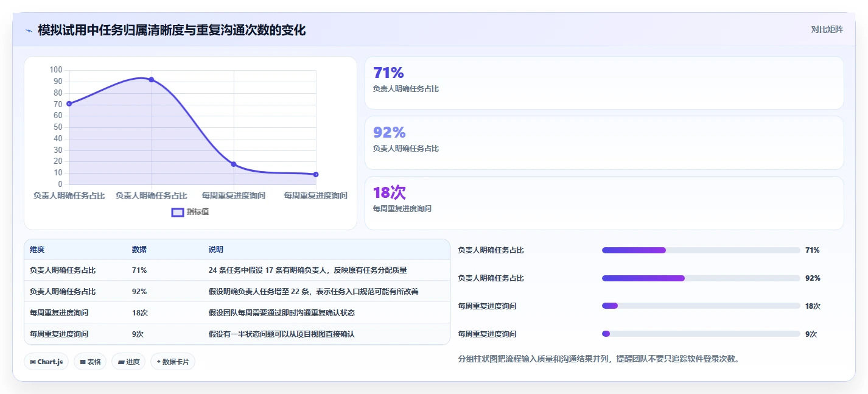Click the Chart.js tag chip

point(47,362)
